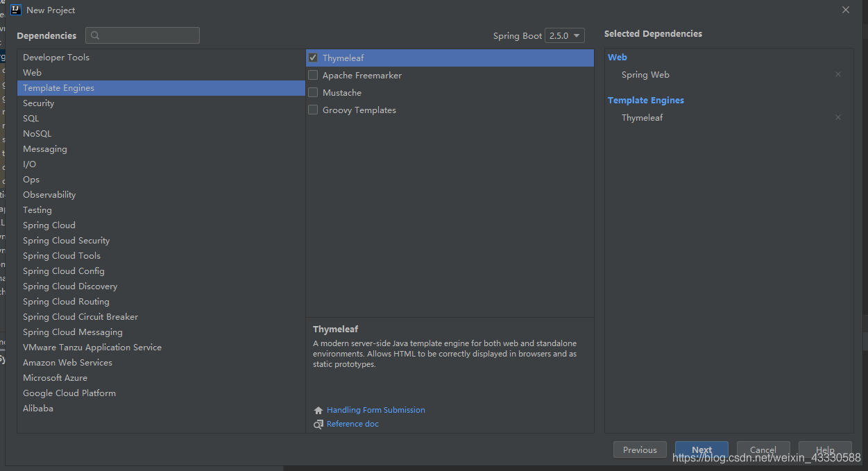Click the home icon beside Handling Form Submission
The image size is (868, 471).
pos(318,410)
